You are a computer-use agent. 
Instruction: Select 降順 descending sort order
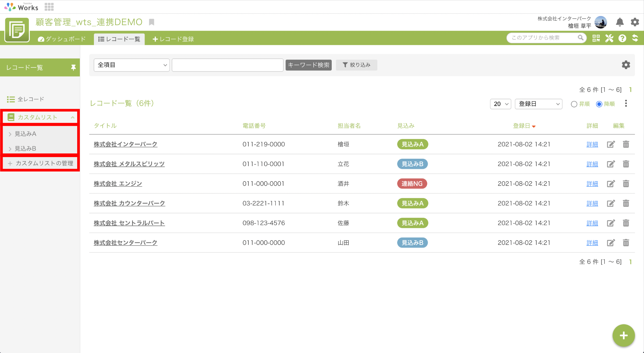[x=599, y=104]
